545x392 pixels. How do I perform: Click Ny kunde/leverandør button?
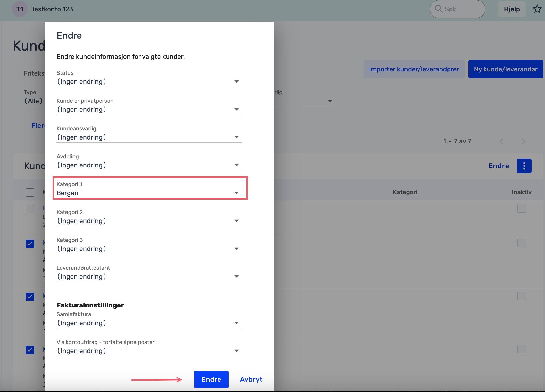point(506,69)
